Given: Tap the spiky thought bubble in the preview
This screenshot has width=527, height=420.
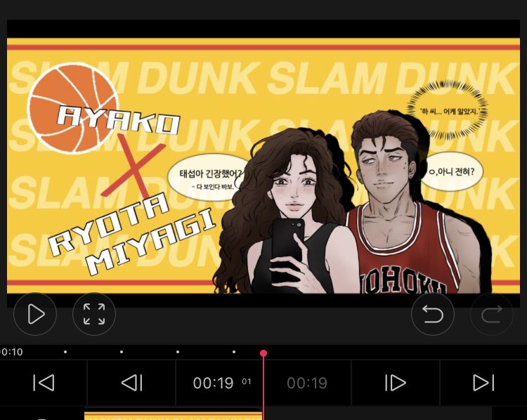Looking at the screenshot, I should (448, 110).
